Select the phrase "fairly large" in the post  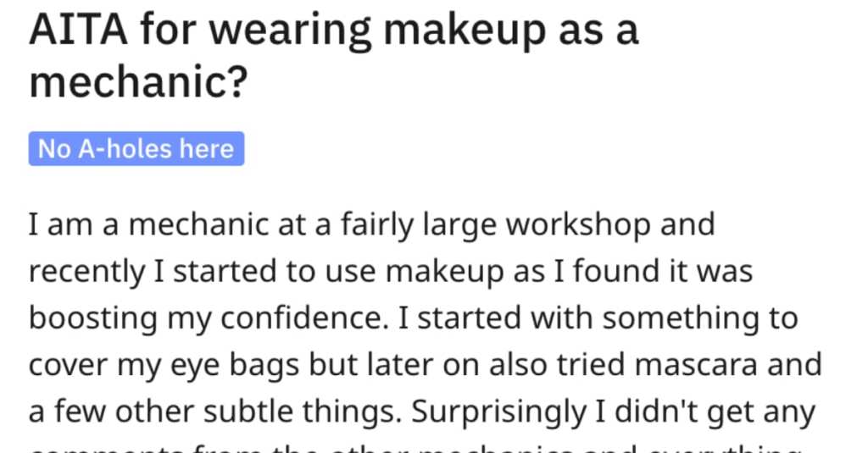pyautogui.click(x=419, y=226)
